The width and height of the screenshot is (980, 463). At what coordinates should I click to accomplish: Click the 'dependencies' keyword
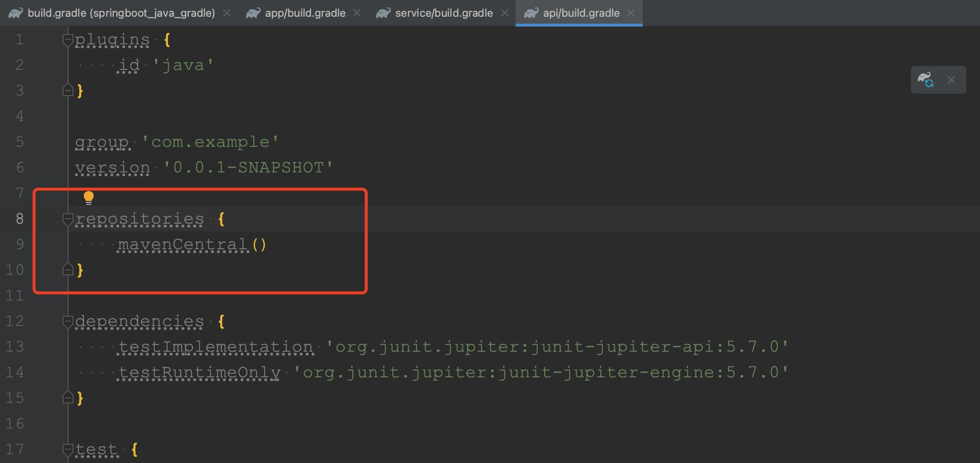click(x=140, y=321)
